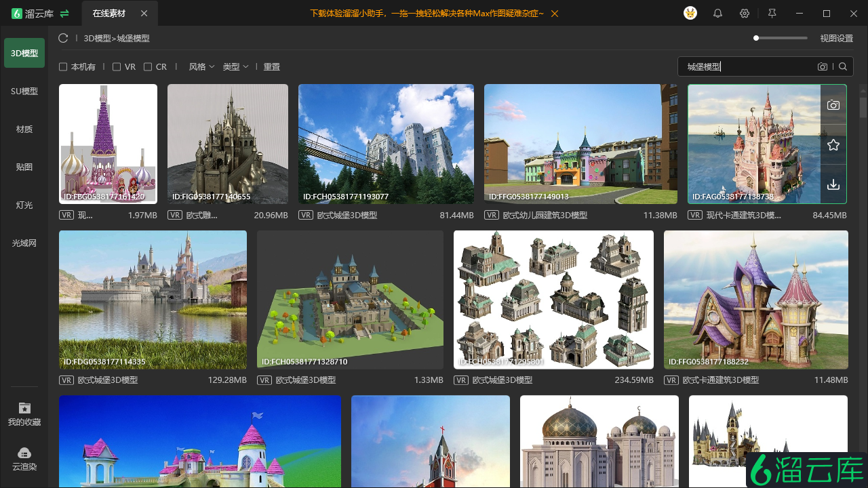The height and width of the screenshot is (488, 868).
Task: Click the yellow banner link text
Action: pos(427,14)
